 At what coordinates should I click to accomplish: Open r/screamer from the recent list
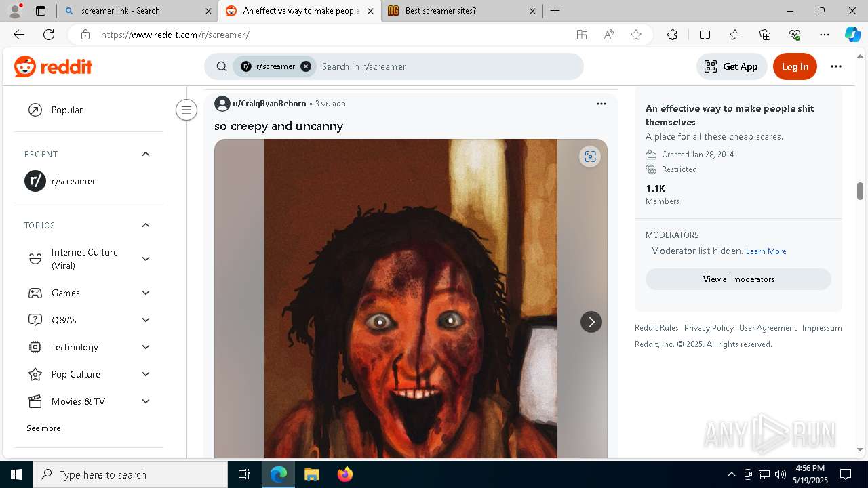point(88,181)
